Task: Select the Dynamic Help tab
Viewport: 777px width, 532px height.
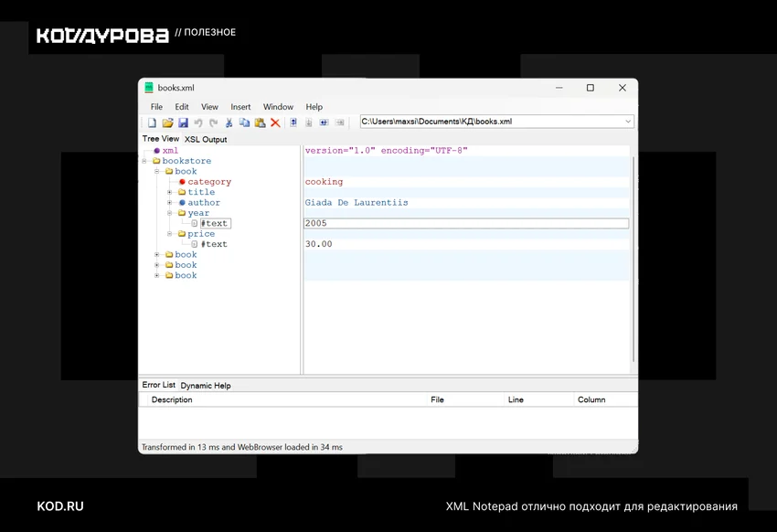Action: click(206, 386)
